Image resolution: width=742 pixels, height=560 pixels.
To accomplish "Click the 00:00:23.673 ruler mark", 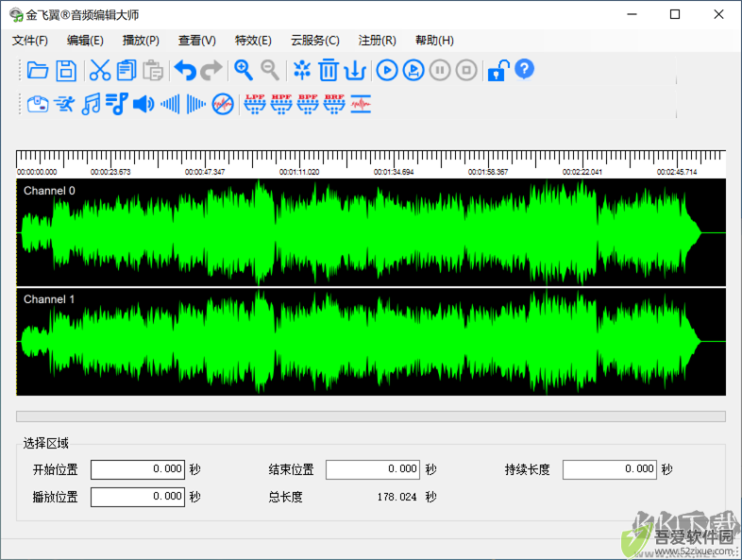I will tap(110, 172).
